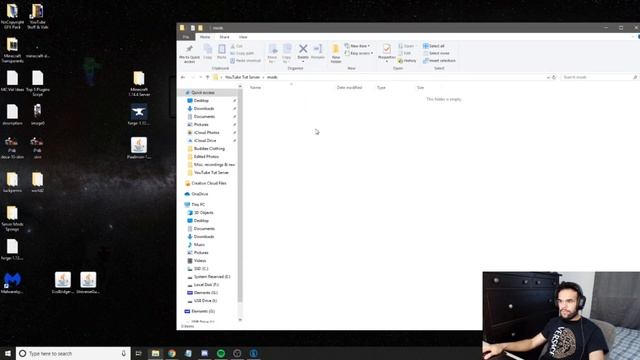
Task: Click Select all in ribbon
Action: [434, 46]
